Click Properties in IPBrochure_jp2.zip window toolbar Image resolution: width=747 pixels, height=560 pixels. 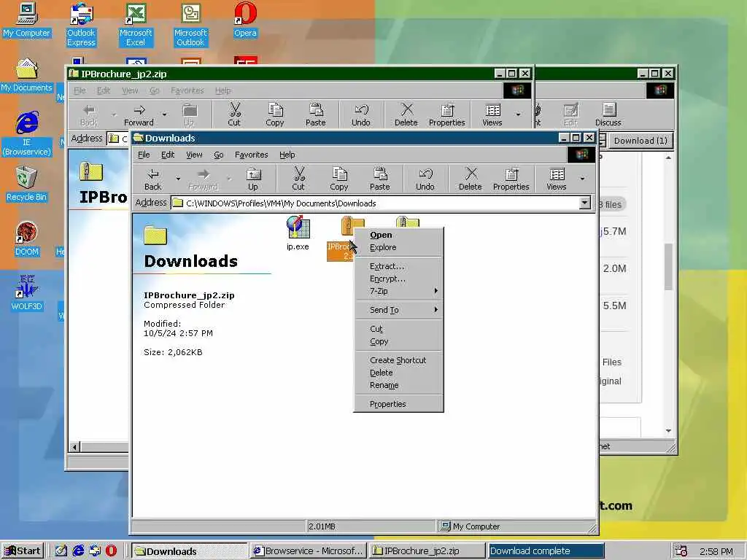[447, 114]
